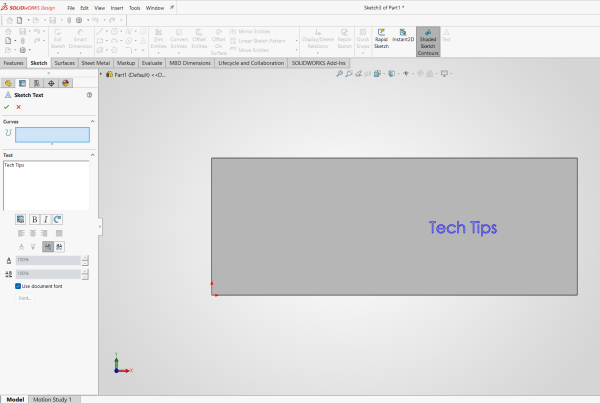Screen dimensions: 600x403
Task: Confirm Sketch Text with green checkmark
Action: tap(7, 107)
